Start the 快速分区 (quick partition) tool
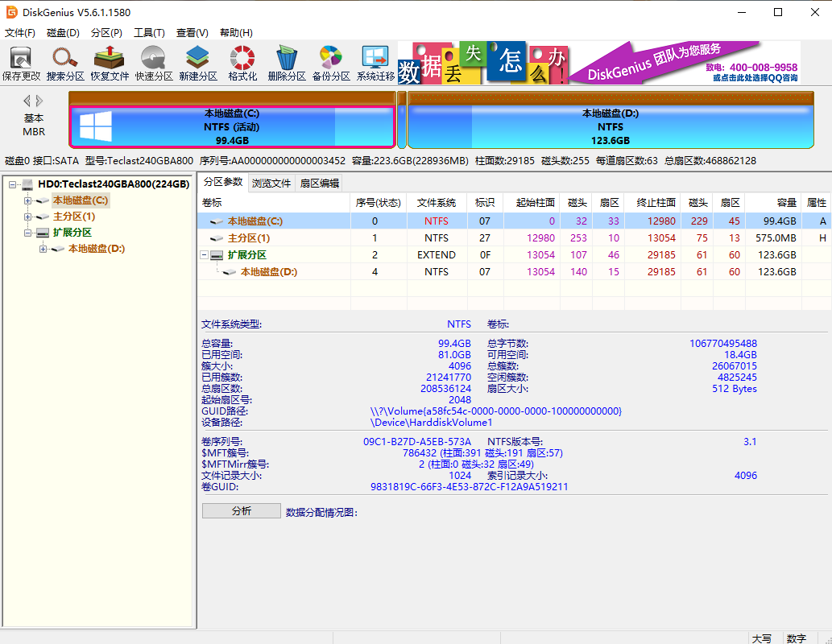The height and width of the screenshot is (644, 832). click(153, 61)
